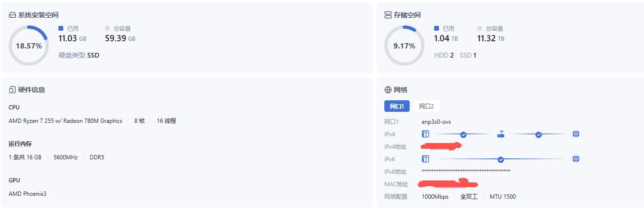Click gray 总容量 swatch in 系统安装空间
644x215 pixels.
[107, 28]
